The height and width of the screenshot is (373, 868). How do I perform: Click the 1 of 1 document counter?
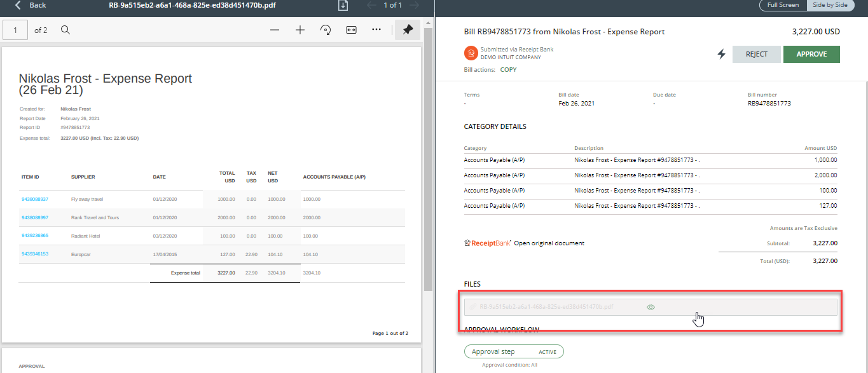coord(392,5)
